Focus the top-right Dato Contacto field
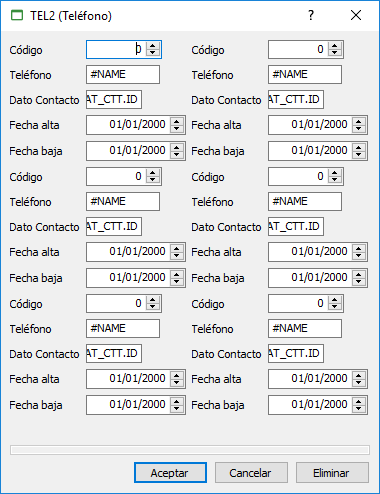The height and width of the screenshot is (494, 380). pyautogui.click(x=296, y=99)
